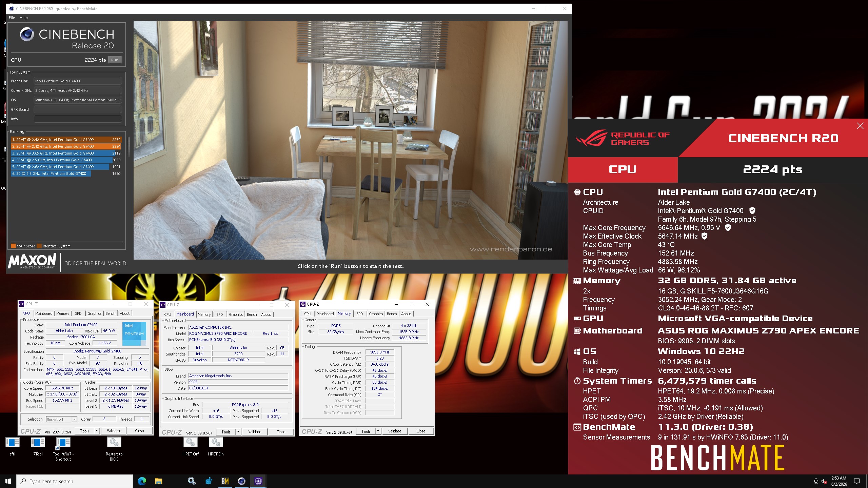Open the 7Tool desktop icon

[38, 446]
